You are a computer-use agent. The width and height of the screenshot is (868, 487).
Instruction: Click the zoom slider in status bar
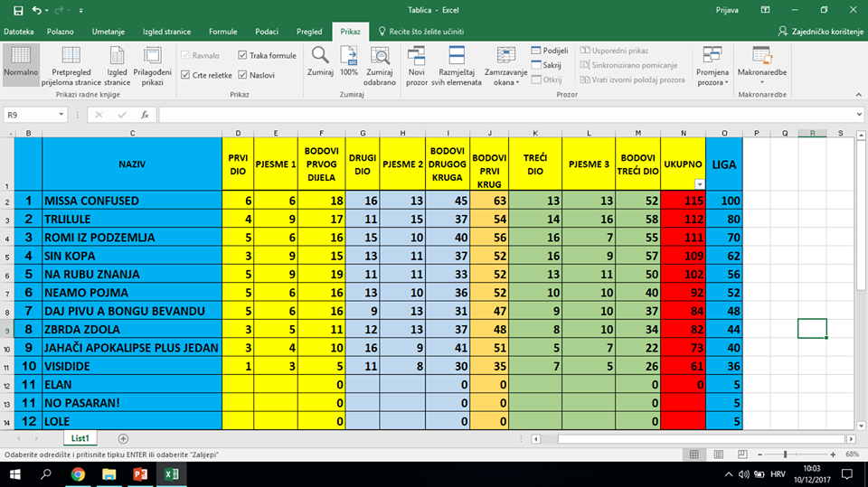(x=785, y=454)
